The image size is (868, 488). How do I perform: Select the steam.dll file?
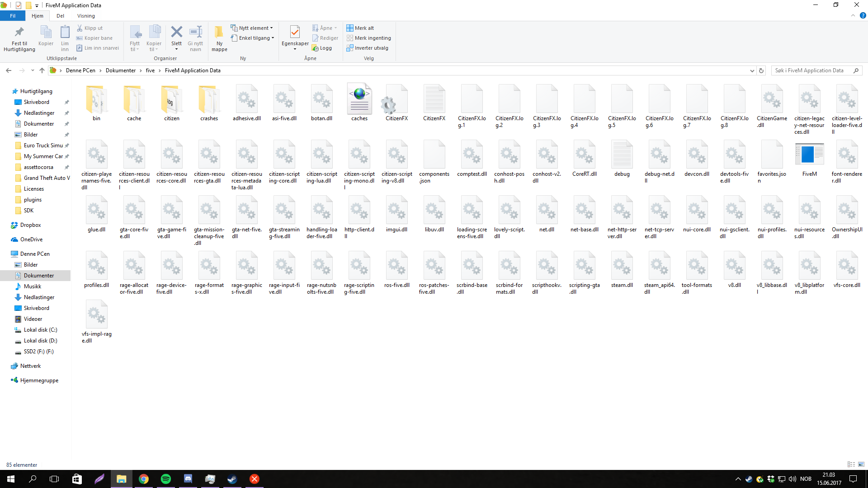(x=622, y=269)
